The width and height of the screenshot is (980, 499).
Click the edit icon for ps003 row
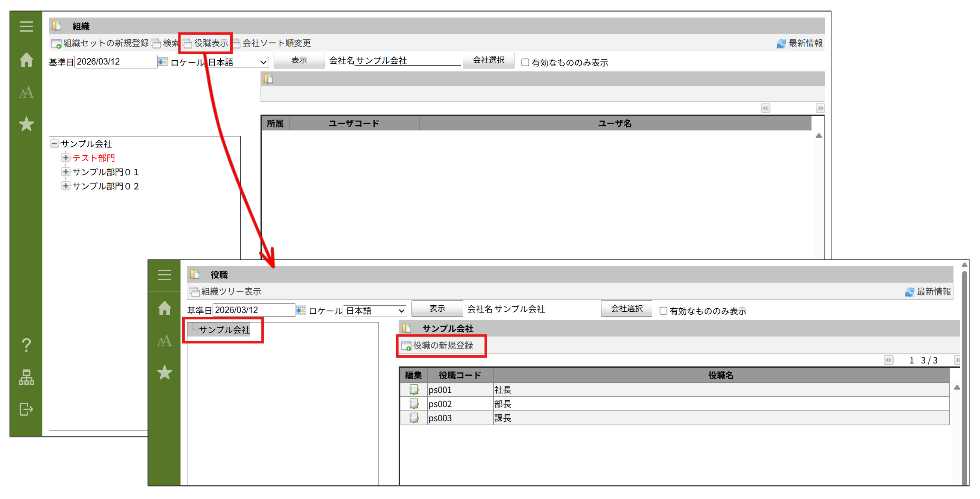414,418
